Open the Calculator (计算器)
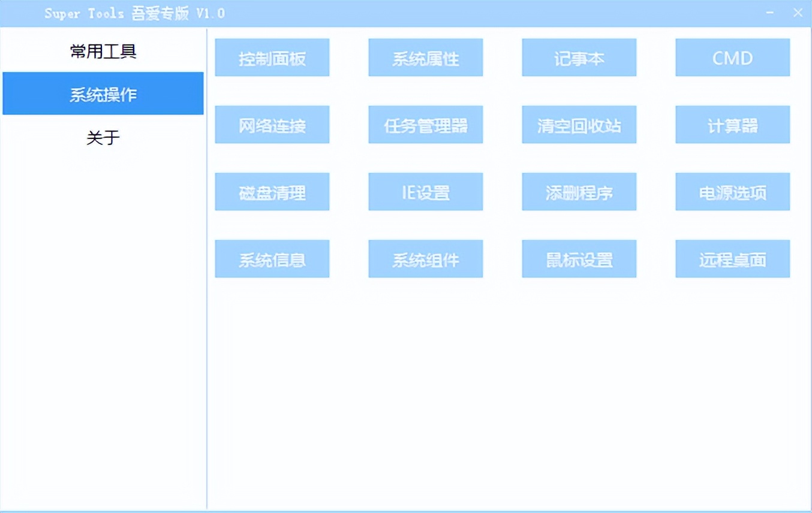The image size is (812, 513). pos(732,125)
